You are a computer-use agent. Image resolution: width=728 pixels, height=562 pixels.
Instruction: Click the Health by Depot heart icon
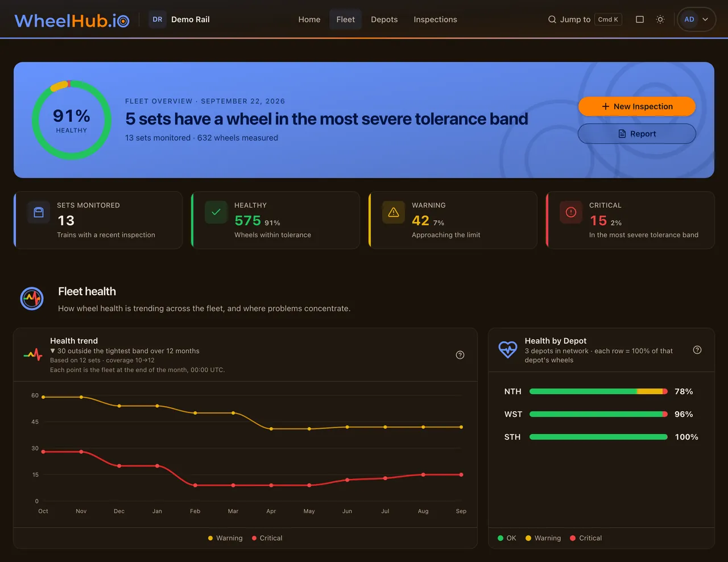508,349
